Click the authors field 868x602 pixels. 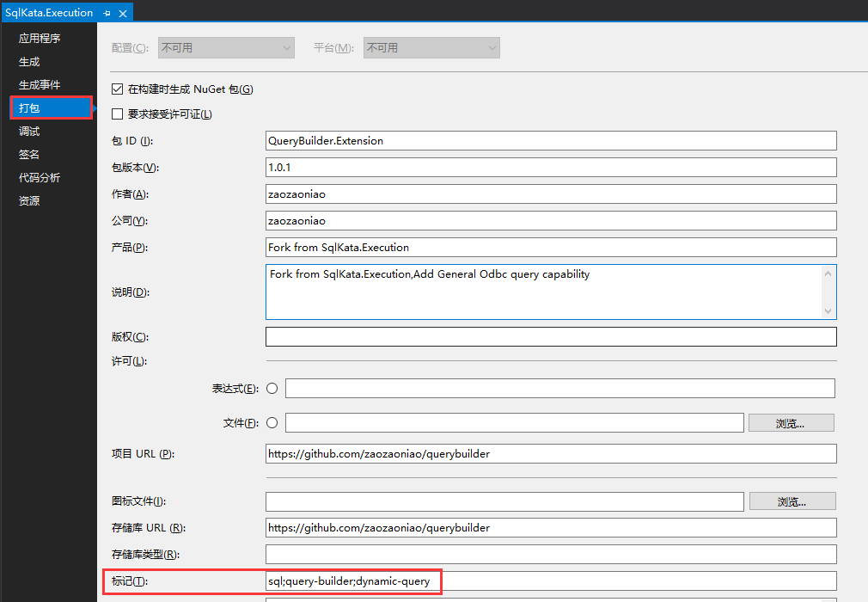coord(551,193)
